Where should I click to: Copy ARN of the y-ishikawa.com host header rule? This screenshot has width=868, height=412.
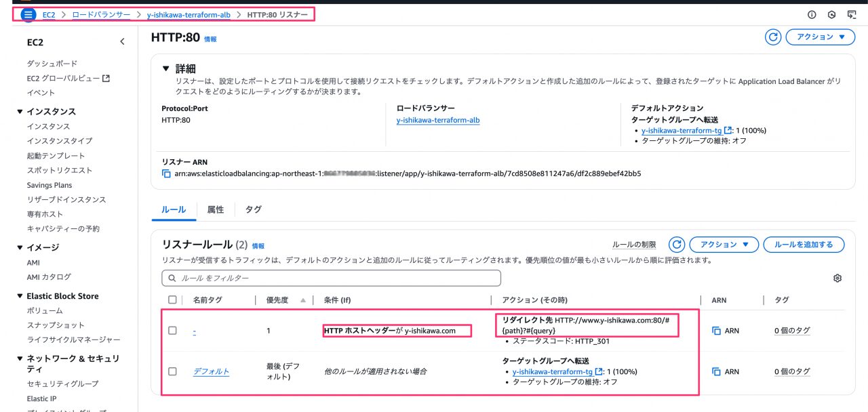click(x=716, y=331)
